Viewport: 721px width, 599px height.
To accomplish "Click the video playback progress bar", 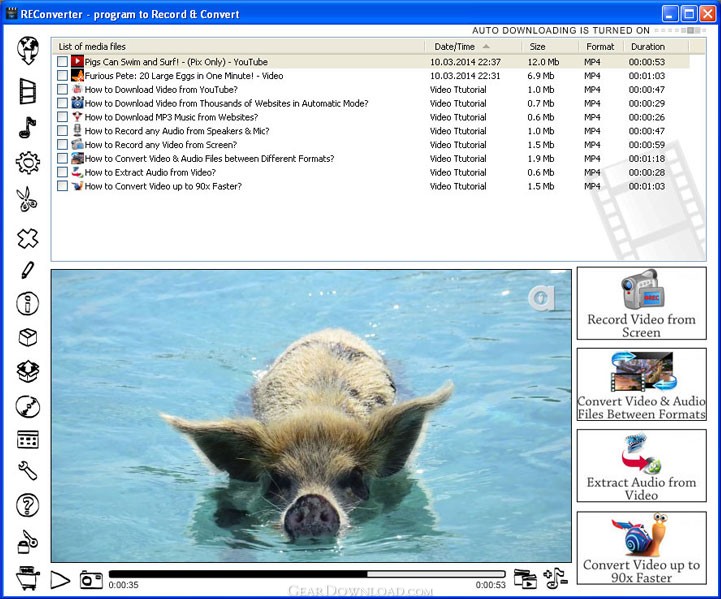I will pos(307,574).
